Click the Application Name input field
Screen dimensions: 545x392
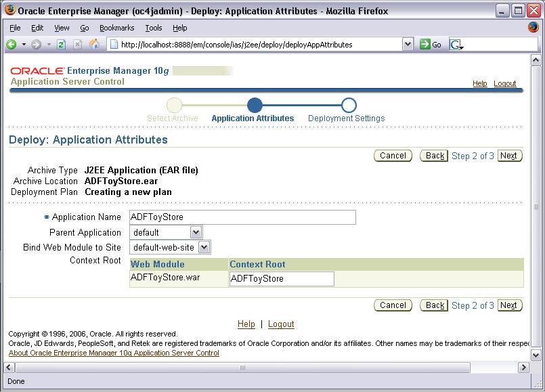[x=242, y=217]
